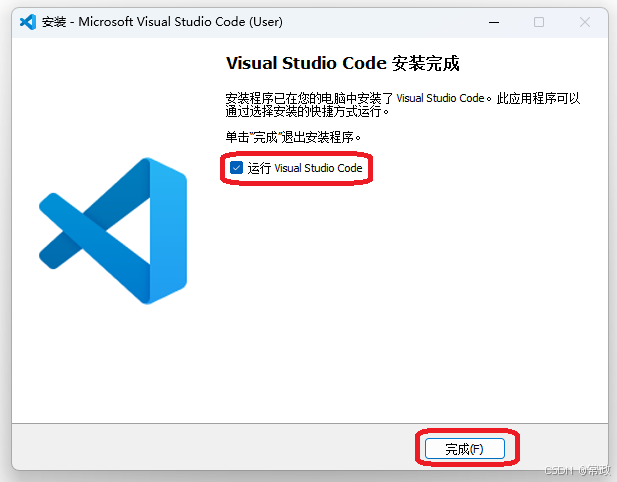Image resolution: width=617 pixels, height=482 pixels.
Task: Click the paragraph starting '安装程序已在您的电脑中安装了'
Action: click(x=403, y=105)
